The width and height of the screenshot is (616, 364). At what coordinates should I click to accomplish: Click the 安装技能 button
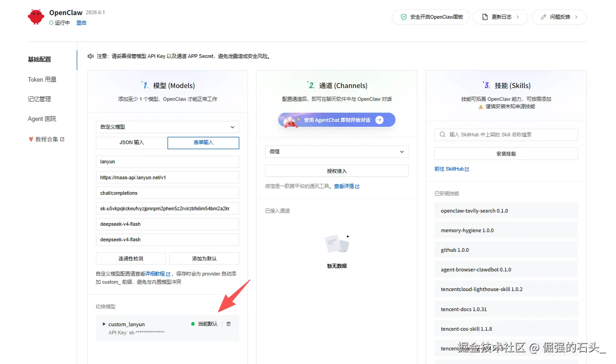tap(506, 154)
